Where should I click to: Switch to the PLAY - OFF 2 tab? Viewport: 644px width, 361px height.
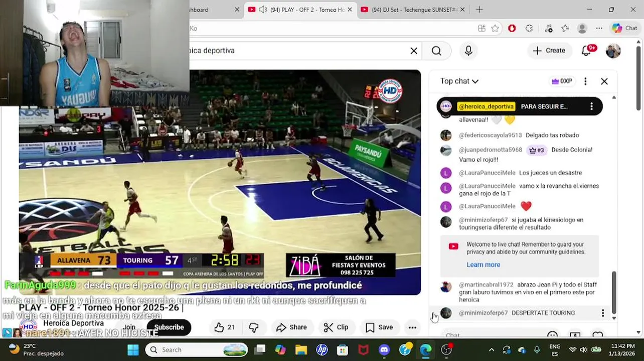[x=301, y=10]
